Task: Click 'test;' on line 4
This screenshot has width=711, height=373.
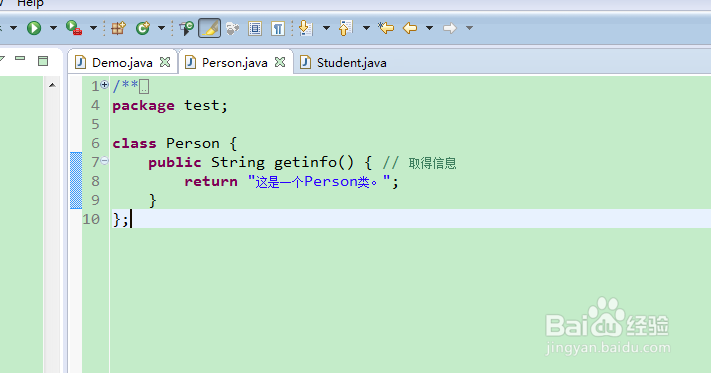Action: (206, 106)
